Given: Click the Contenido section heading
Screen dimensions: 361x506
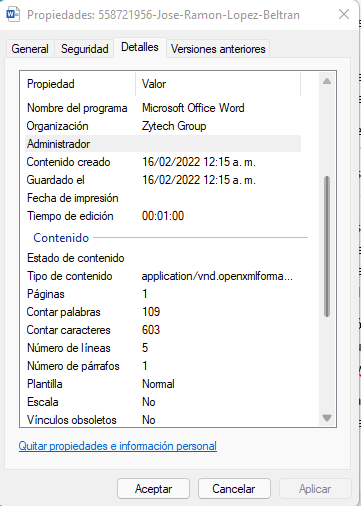Looking at the screenshot, I should click(61, 238).
